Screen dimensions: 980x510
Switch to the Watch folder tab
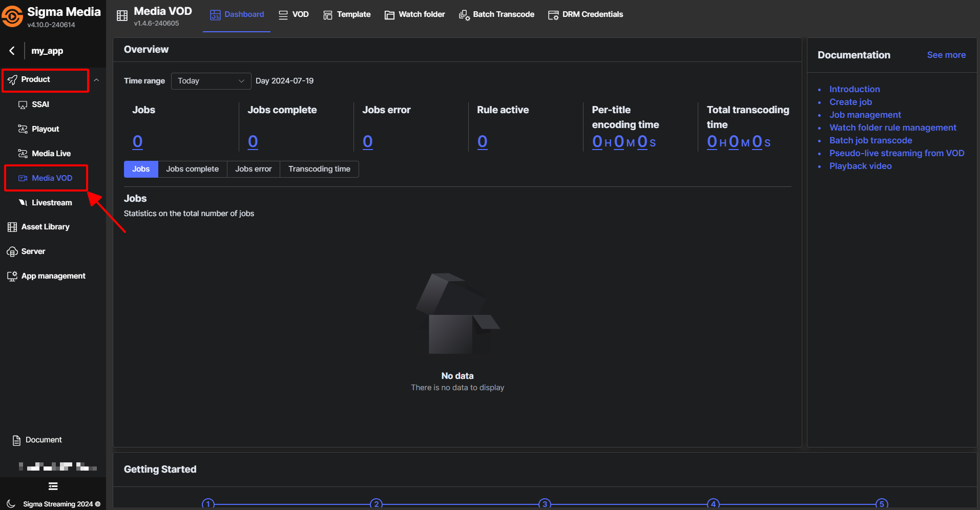tap(415, 14)
